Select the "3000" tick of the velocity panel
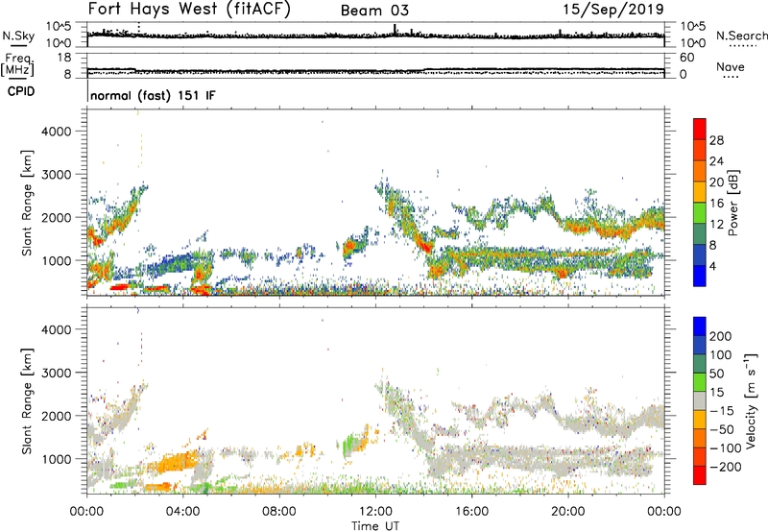The height and width of the screenshot is (532, 768). [57, 373]
